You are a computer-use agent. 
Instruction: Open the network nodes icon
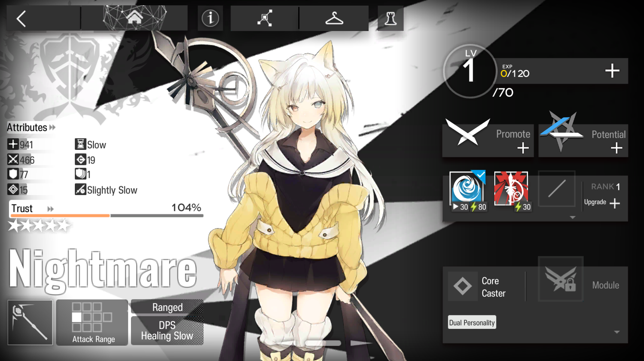(265, 18)
